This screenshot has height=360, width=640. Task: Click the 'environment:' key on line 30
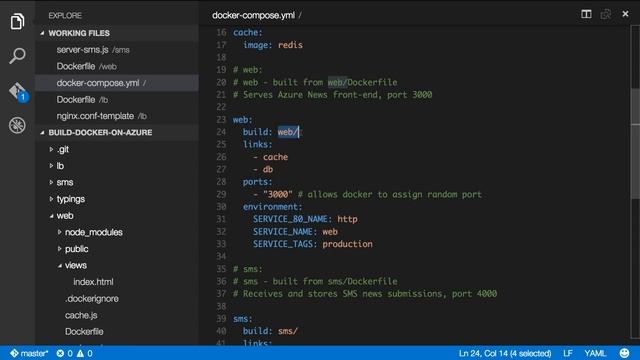tap(273, 207)
